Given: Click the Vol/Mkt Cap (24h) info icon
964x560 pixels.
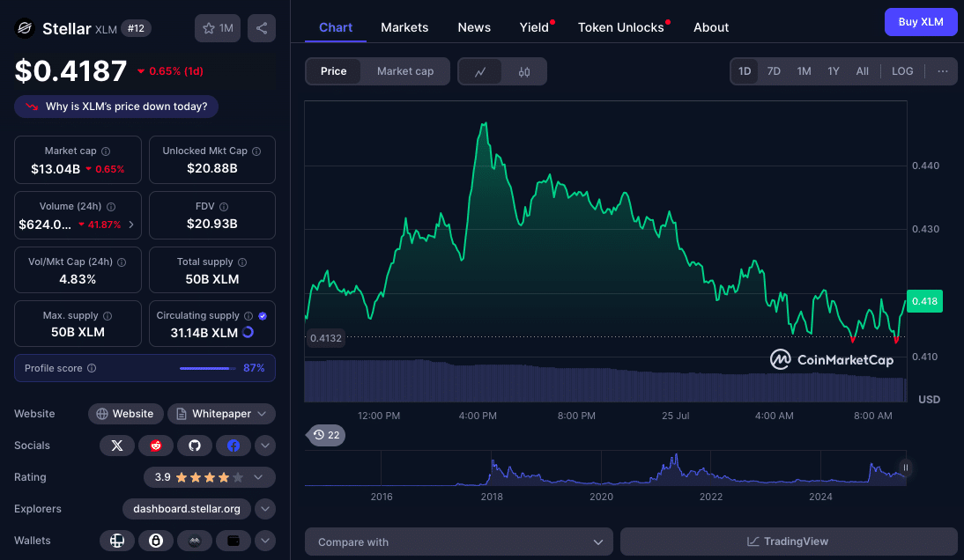Looking at the screenshot, I should tap(122, 262).
